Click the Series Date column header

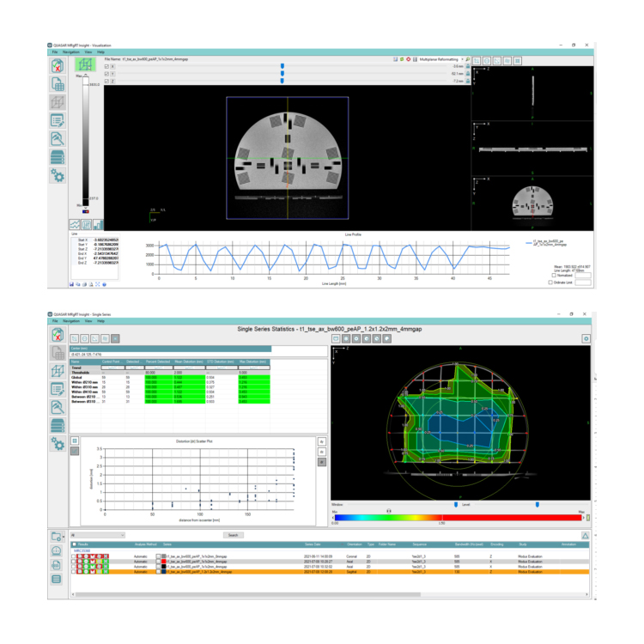[313, 544]
